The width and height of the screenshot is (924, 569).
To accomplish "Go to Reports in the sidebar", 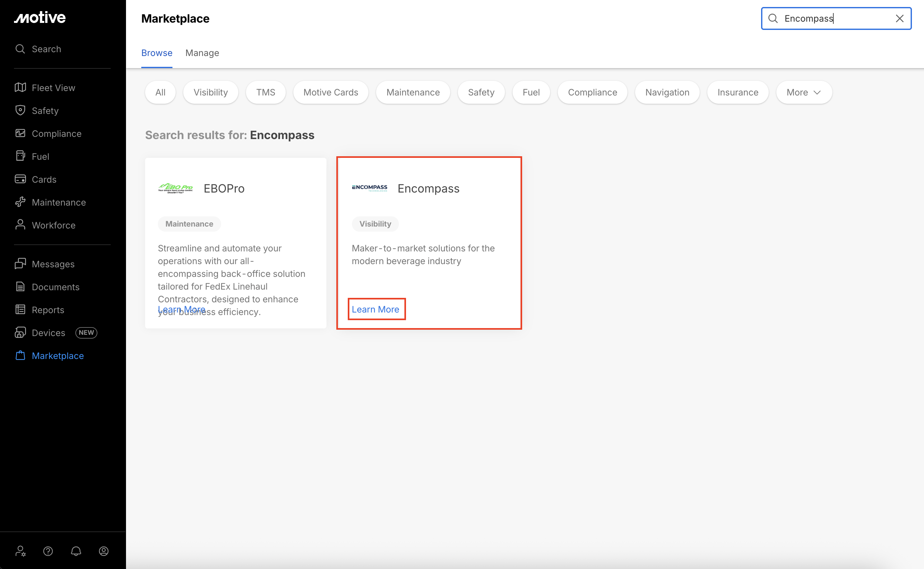I will [x=48, y=310].
